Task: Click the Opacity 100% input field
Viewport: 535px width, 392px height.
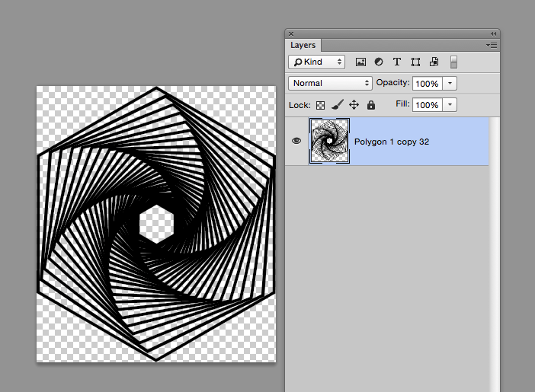Action: pyautogui.click(x=428, y=83)
